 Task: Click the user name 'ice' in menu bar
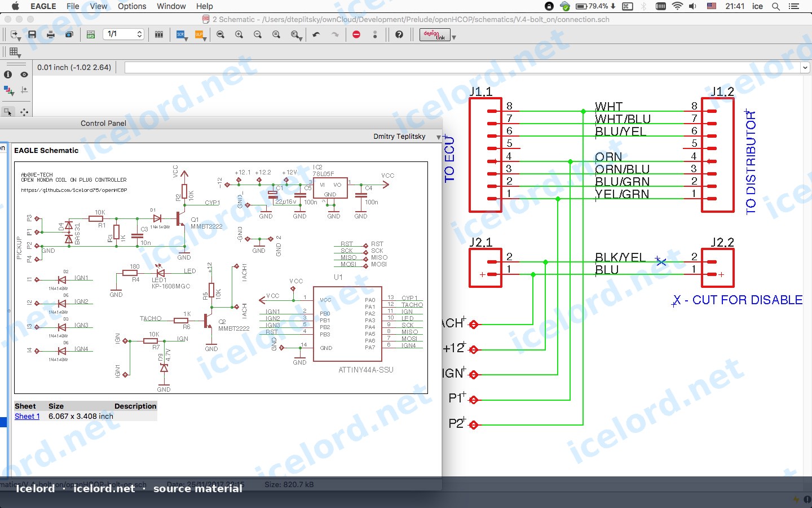(757, 6)
